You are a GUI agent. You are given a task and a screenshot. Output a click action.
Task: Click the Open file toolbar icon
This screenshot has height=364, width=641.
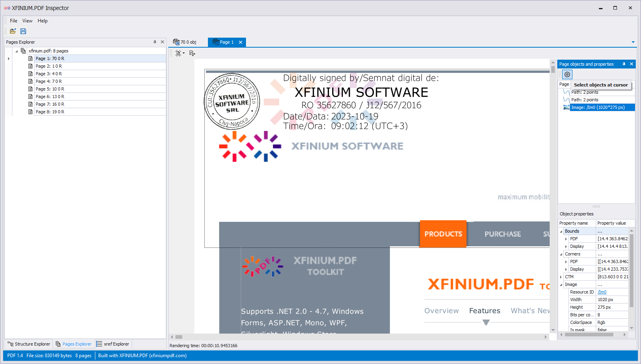(x=13, y=31)
